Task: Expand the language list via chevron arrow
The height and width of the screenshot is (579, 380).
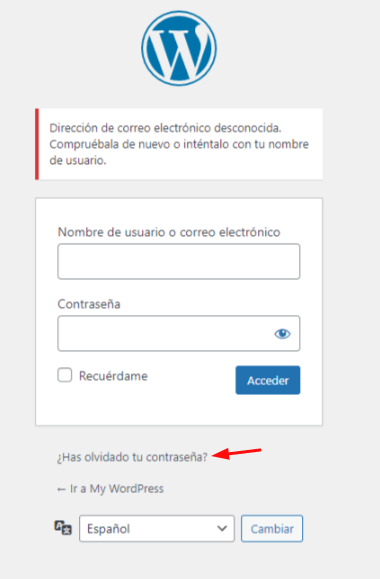Action: [x=222, y=528]
